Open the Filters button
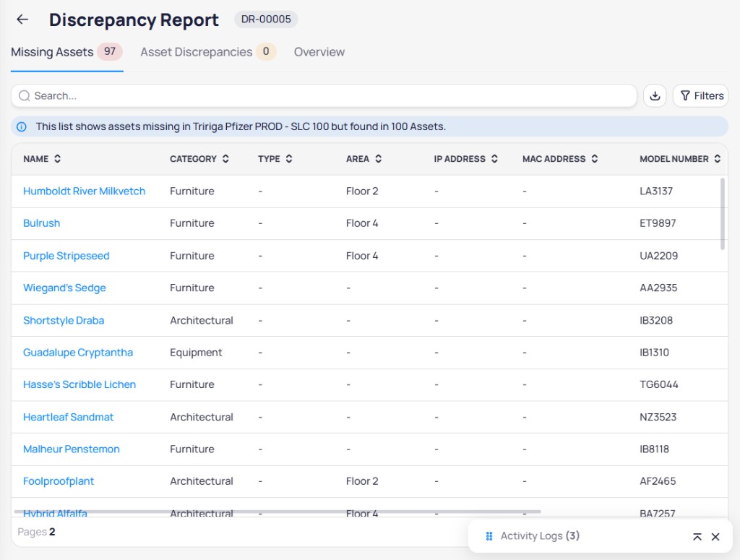 (x=701, y=96)
